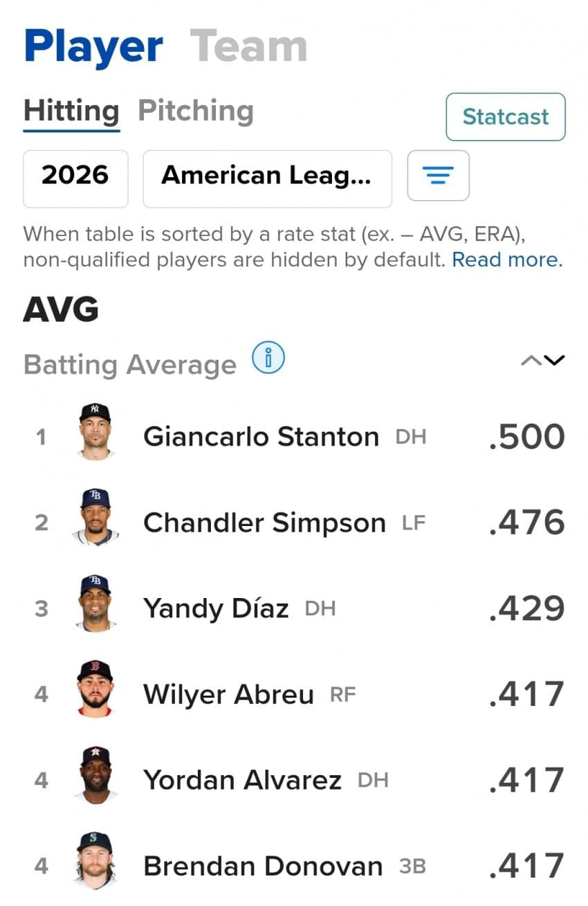Click the Statcast button

(505, 117)
